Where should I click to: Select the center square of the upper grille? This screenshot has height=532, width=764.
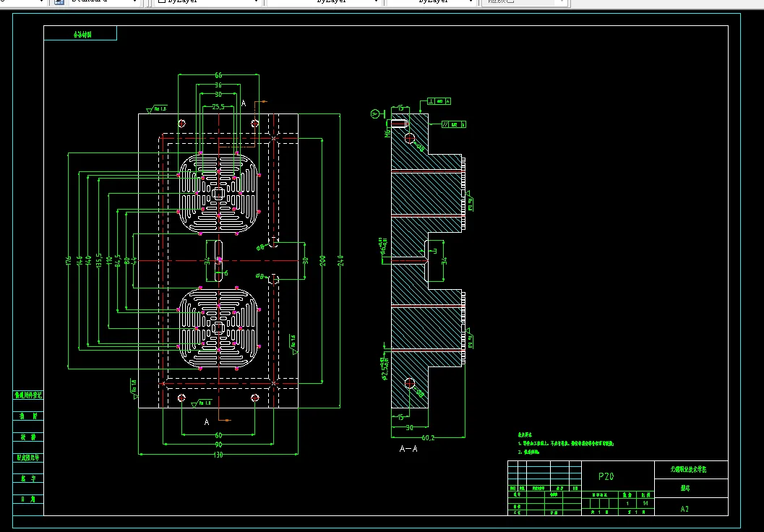click(x=218, y=194)
